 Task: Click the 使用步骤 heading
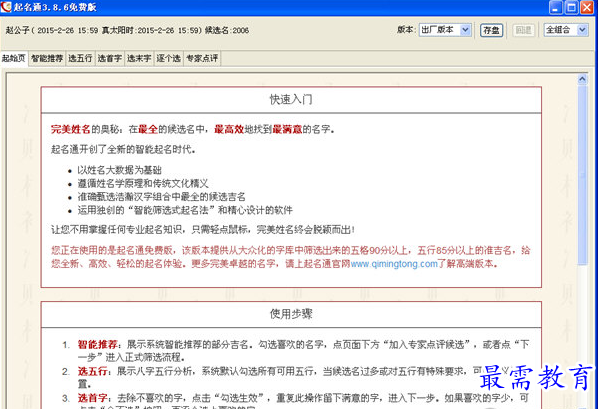click(291, 314)
